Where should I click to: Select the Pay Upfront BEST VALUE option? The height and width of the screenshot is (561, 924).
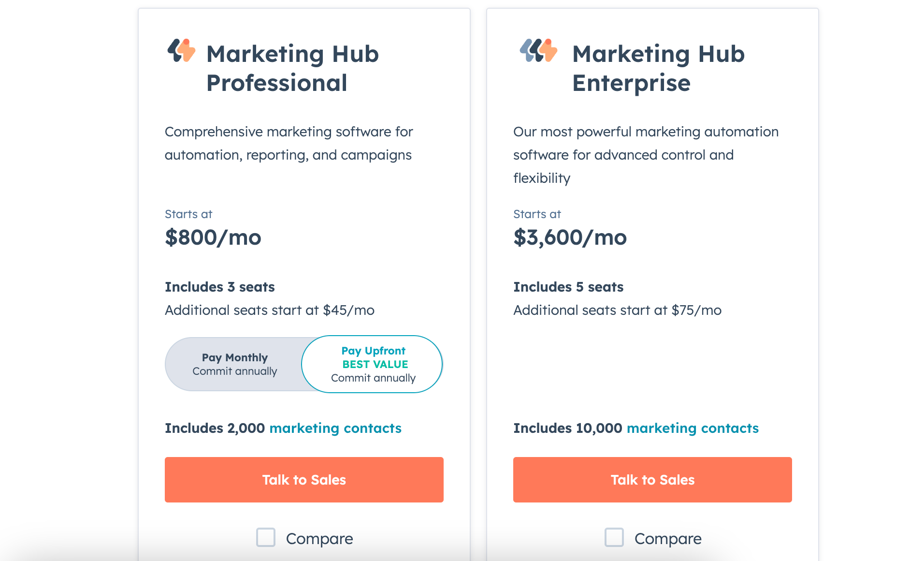pyautogui.click(x=372, y=364)
